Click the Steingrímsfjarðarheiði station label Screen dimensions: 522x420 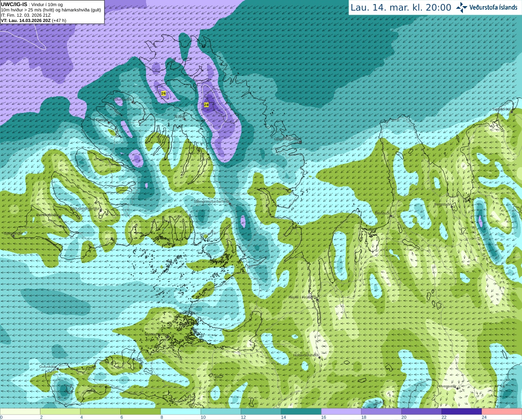(211, 201)
